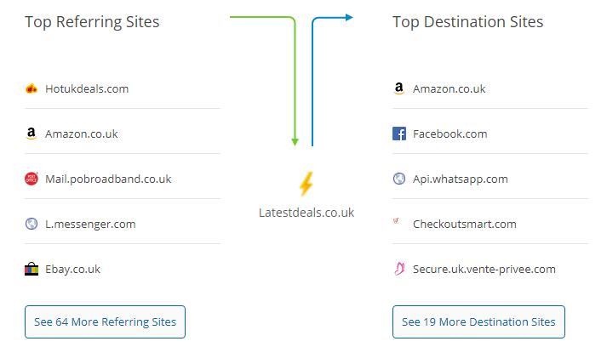Open the Ebay.co.uk referring site link

coord(72,269)
